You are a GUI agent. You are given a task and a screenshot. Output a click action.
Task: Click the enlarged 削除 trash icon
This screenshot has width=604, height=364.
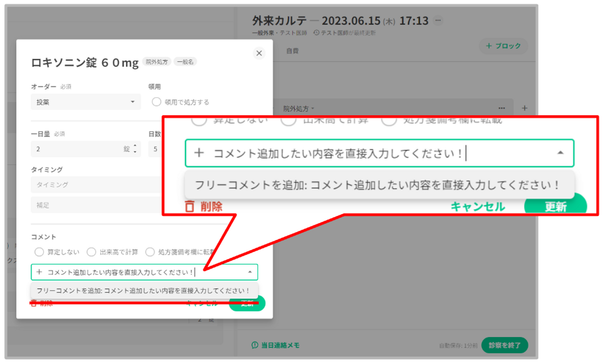point(190,206)
